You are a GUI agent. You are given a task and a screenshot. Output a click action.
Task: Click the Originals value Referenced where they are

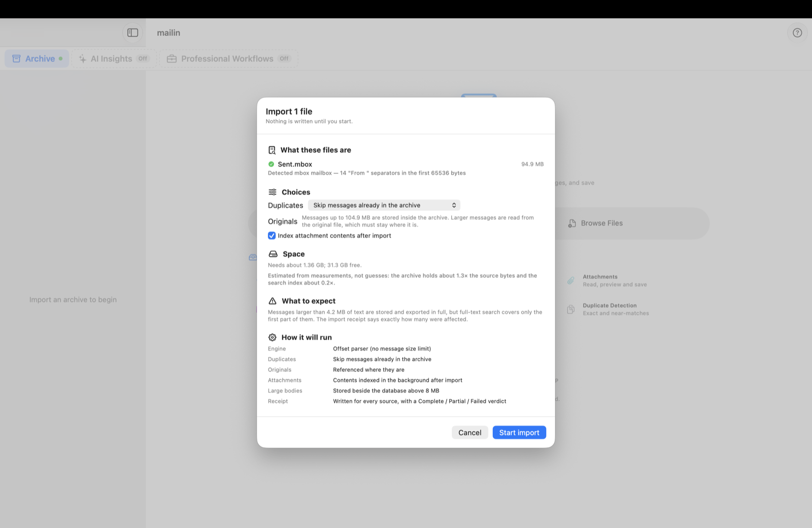click(x=368, y=370)
